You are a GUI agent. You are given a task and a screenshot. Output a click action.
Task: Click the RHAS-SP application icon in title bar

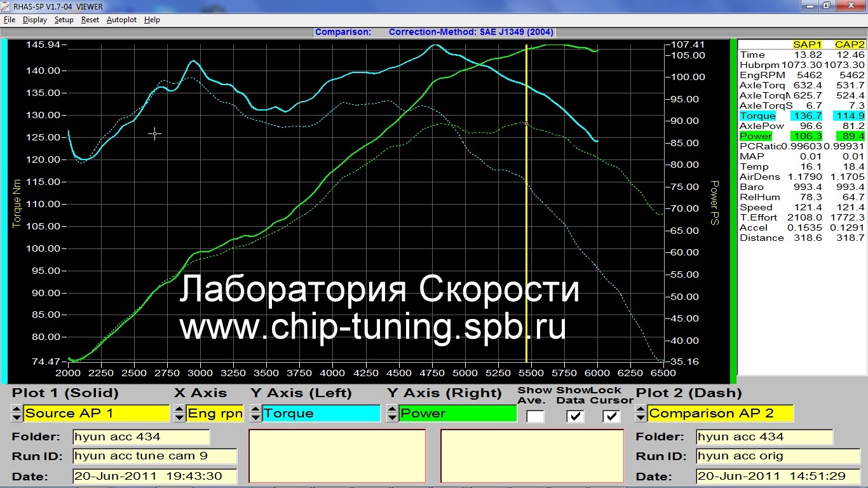[6, 6]
